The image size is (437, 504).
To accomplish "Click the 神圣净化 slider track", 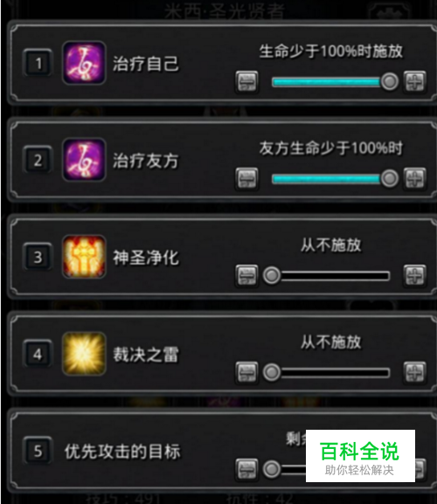I will (x=326, y=276).
